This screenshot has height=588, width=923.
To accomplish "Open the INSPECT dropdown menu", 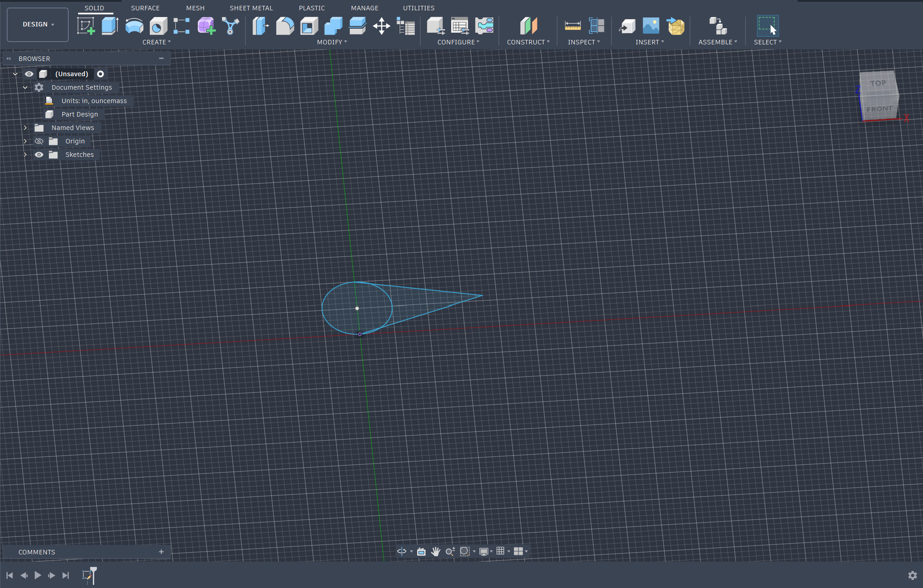I will pyautogui.click(x=584, y=42).
